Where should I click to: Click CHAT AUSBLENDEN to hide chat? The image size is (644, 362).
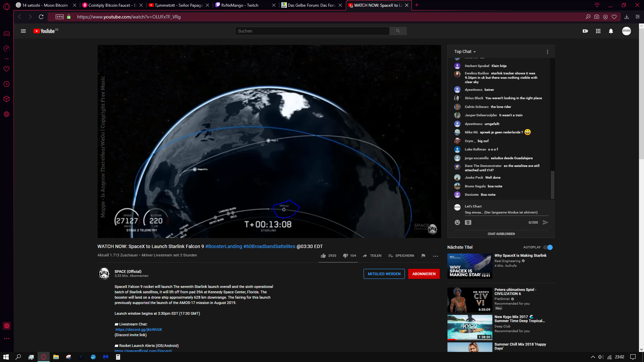[x=501, y=234]
